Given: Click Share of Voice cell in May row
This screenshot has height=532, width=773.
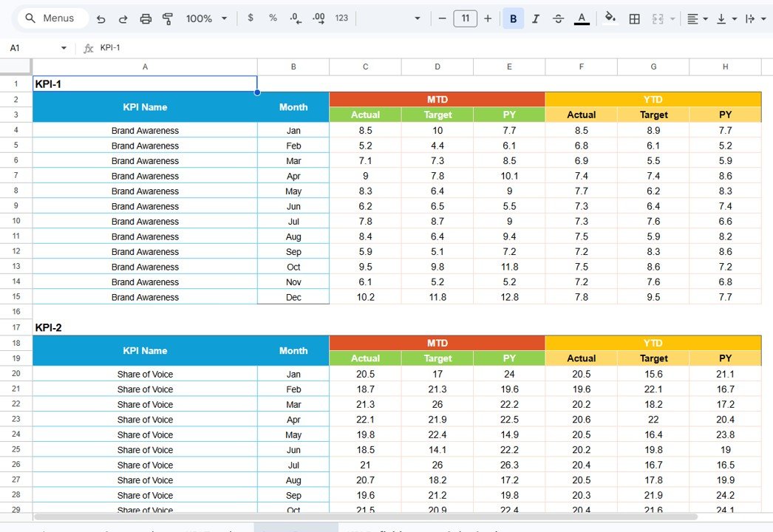Looking at the screenshot, I should point(145,435).
